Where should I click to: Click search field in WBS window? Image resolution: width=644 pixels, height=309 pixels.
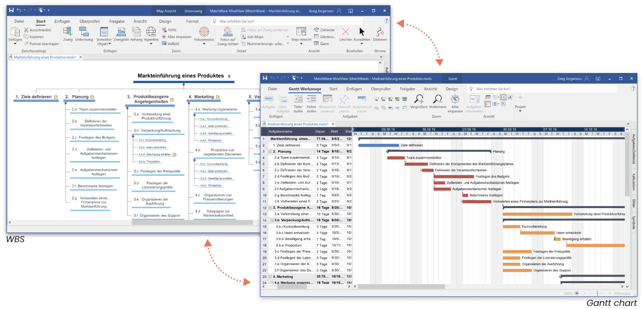pos(287,21)
